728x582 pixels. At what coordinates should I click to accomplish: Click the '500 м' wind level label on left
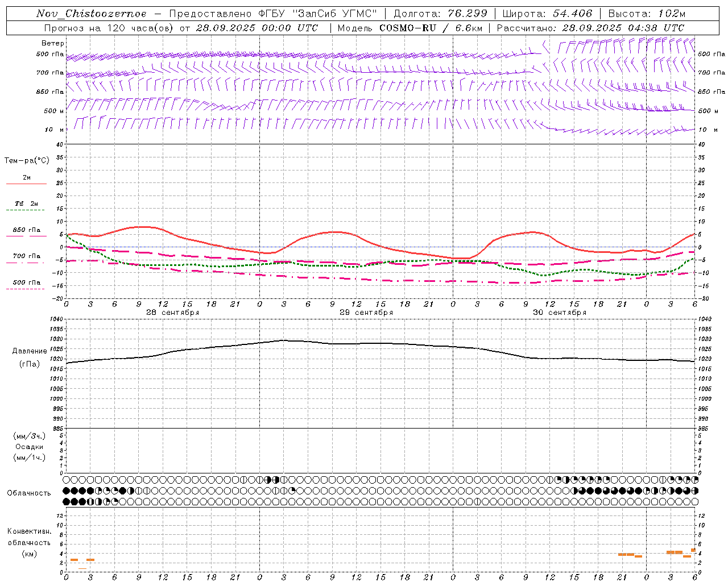[55, 111]
